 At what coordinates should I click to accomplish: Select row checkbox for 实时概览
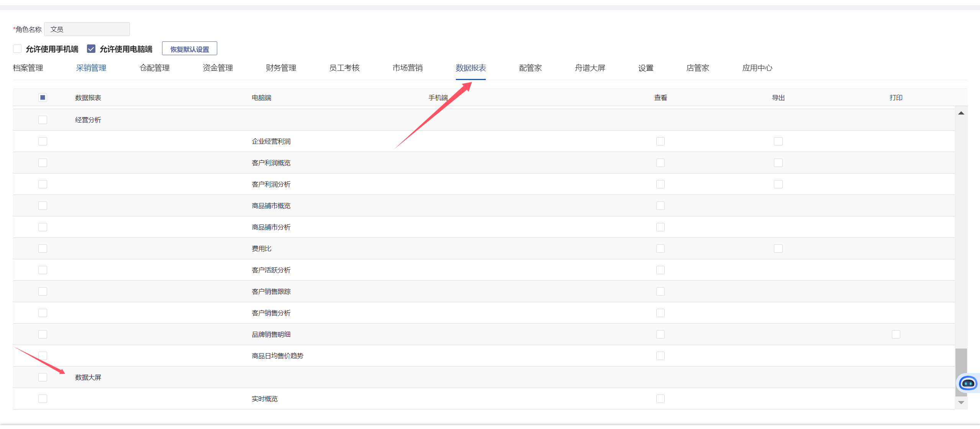(x=43, y=399)
